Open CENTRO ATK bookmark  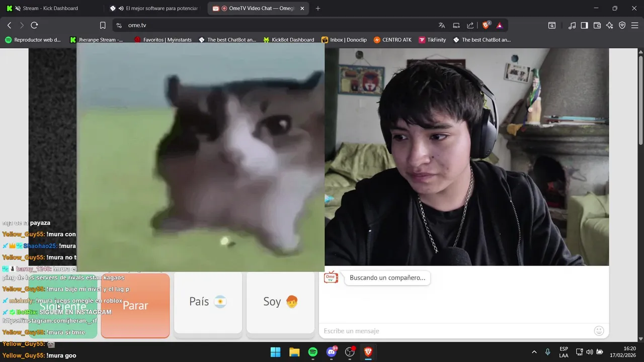coord(393,40)
